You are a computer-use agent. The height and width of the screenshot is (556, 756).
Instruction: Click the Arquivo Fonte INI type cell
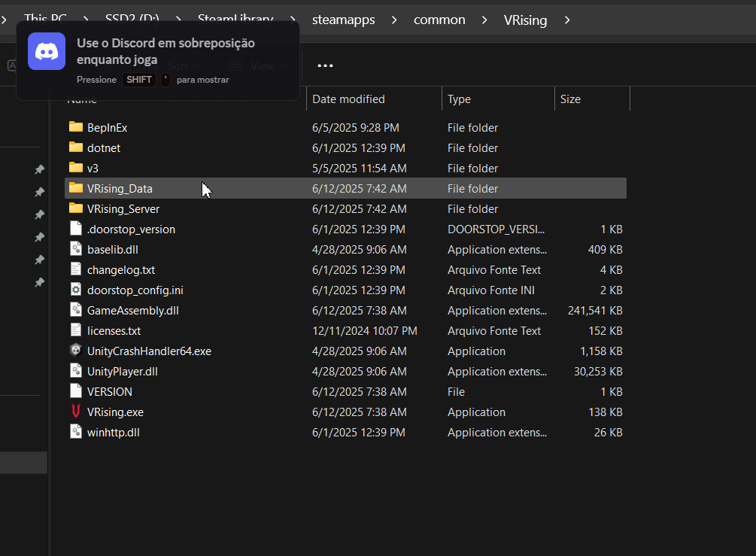(490, 290)
